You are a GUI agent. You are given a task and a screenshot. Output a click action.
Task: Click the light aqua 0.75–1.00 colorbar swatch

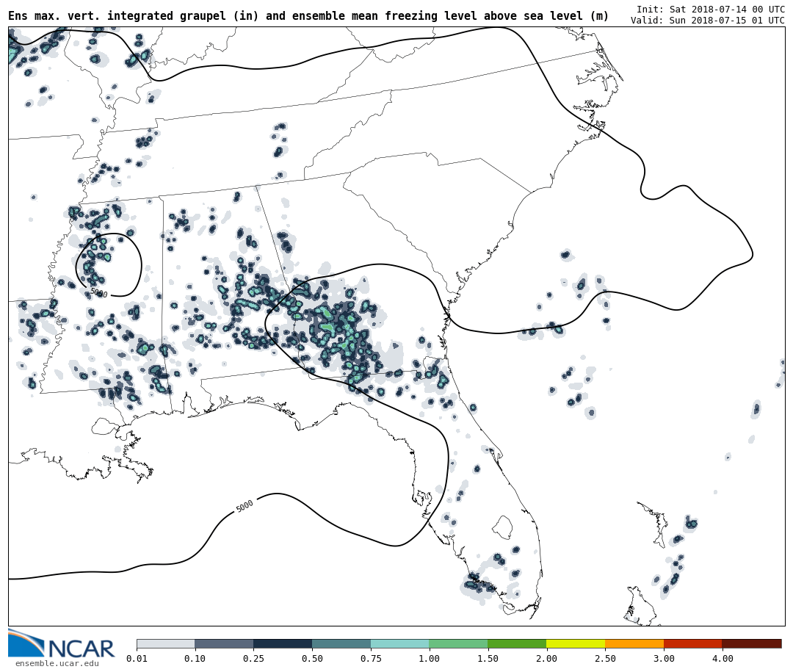pos(400,643)
